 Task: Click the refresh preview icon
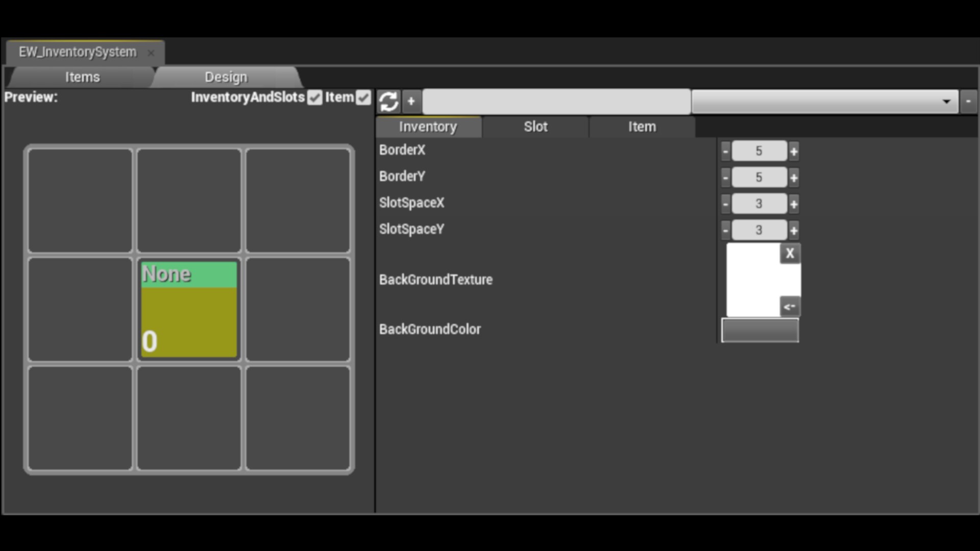click(x=388, y=101)
